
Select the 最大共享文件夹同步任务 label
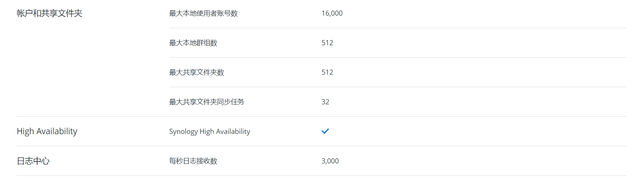[207, 102]
